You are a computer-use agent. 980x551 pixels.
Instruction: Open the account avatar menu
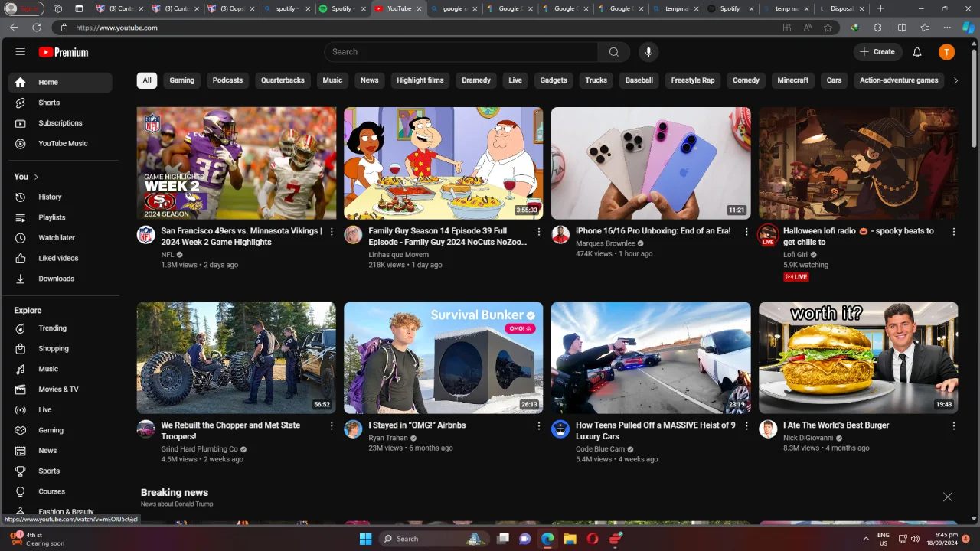[x=947, y=52]
